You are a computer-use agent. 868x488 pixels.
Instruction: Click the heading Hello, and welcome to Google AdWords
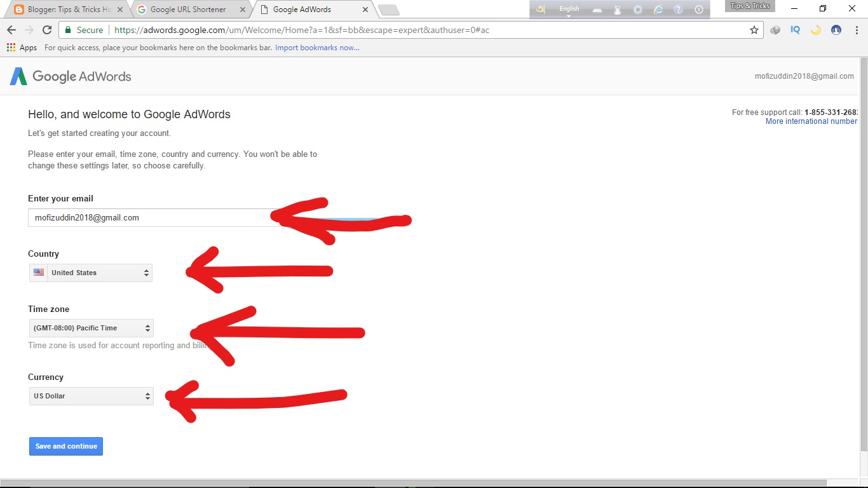(129, 114)
